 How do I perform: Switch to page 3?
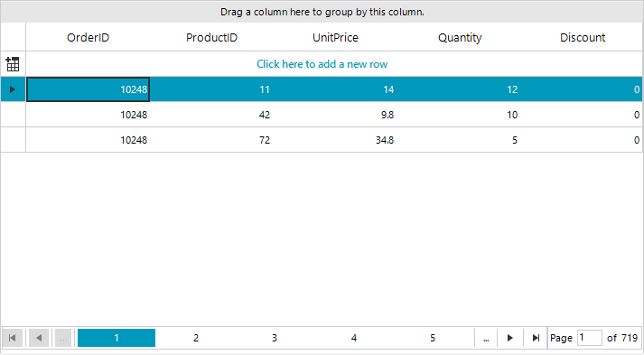click(275, 338)
